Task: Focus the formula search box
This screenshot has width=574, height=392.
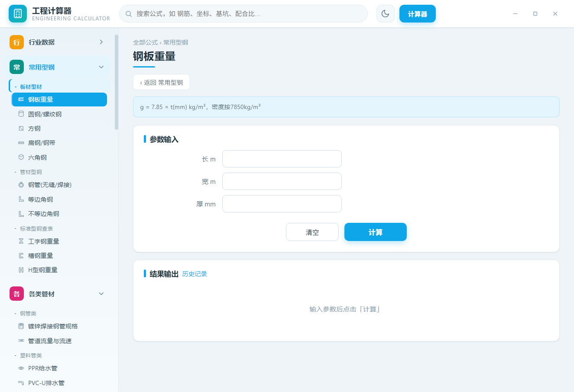Action: 243,14
